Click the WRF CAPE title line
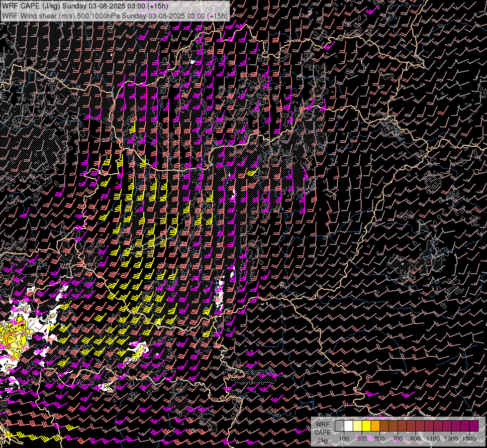This screenshot has height=448, width=487. (85, 6)
